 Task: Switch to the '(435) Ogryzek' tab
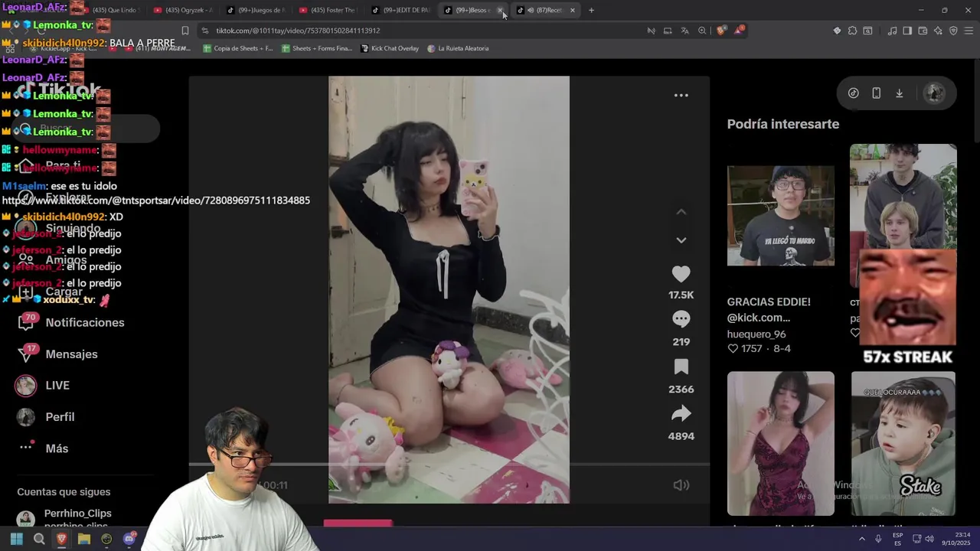coord(181,10)
